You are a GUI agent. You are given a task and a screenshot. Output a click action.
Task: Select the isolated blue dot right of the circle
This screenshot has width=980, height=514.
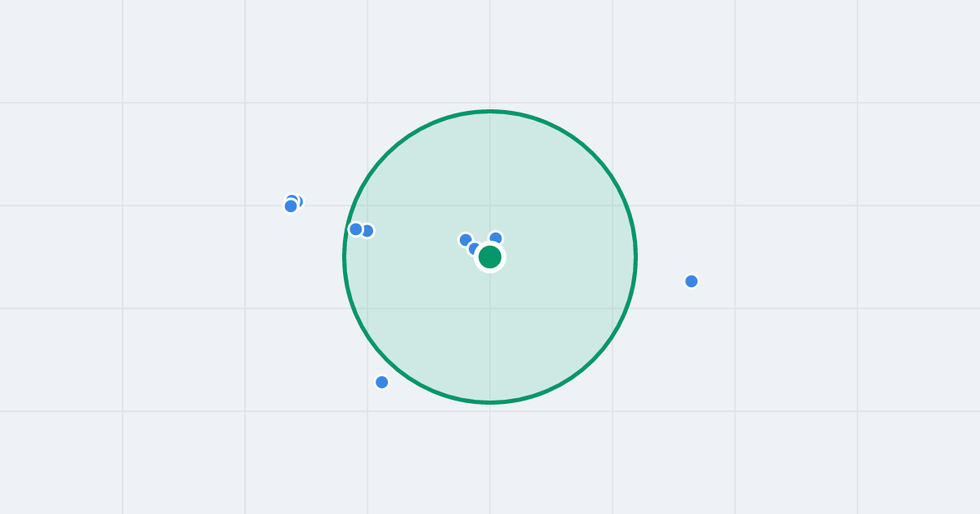pos(692,281)
